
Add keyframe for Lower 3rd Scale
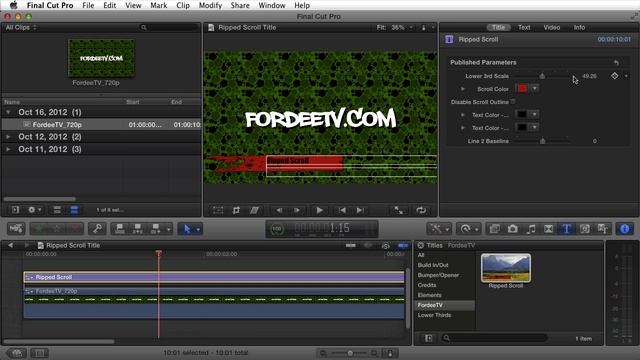point(614,76)
